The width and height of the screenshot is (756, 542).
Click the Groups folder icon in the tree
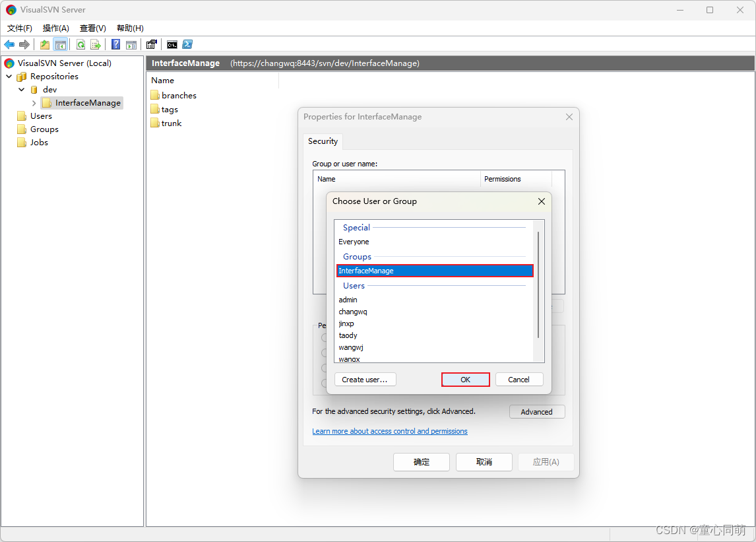pyautogui.click(x=21, y=129)
